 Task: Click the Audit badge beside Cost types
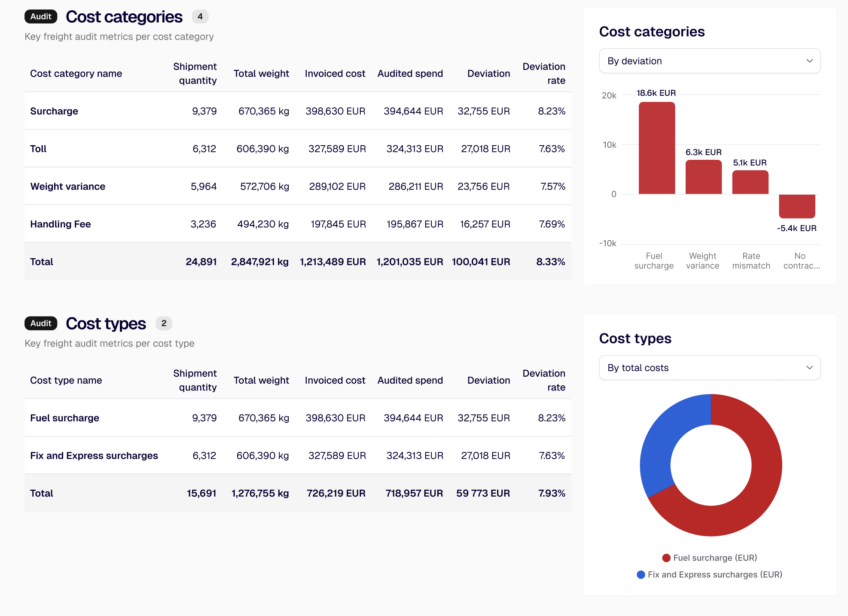click(41, 323)
